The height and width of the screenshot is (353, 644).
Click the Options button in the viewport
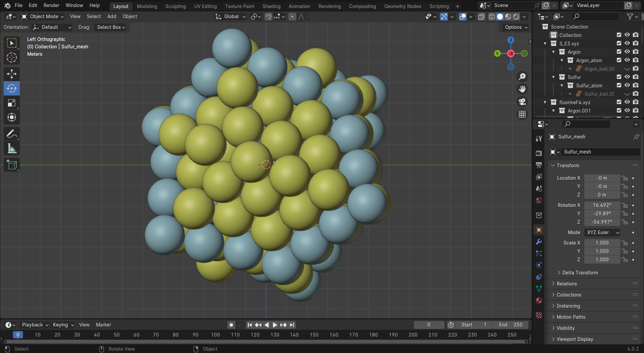516,27
